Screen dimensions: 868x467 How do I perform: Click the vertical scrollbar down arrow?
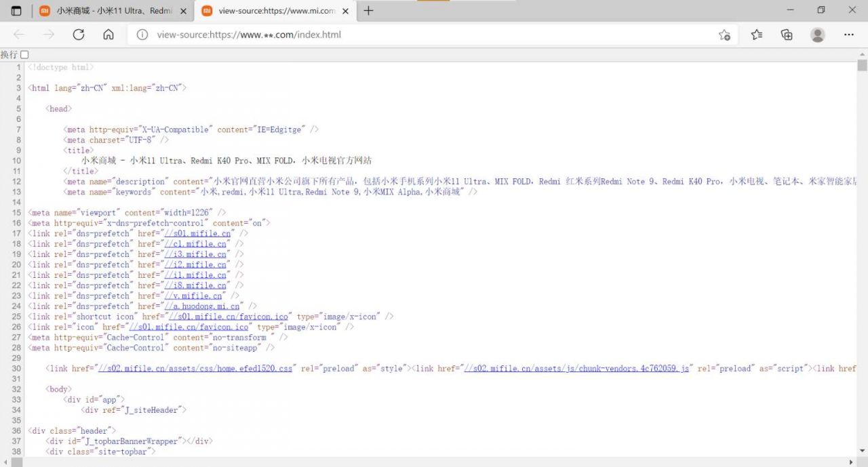(862, 452)
